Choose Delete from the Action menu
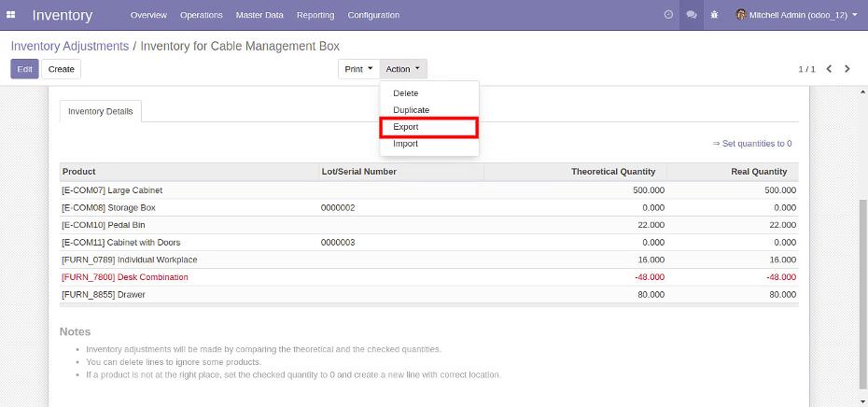The height and width of the screenshot is (407, 868). click(x=406, y=93)
